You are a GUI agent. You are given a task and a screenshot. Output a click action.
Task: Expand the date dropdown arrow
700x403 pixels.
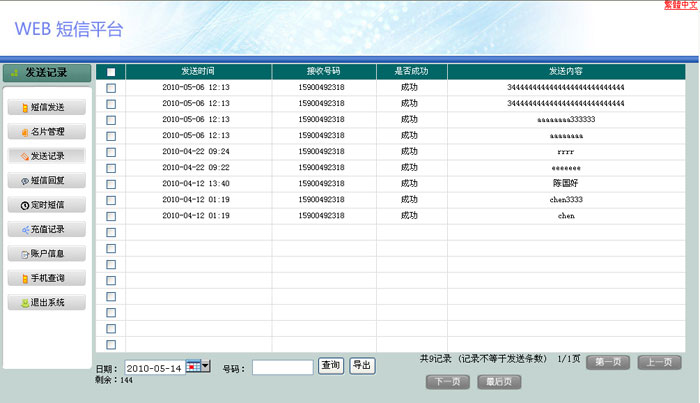point(206,367)
